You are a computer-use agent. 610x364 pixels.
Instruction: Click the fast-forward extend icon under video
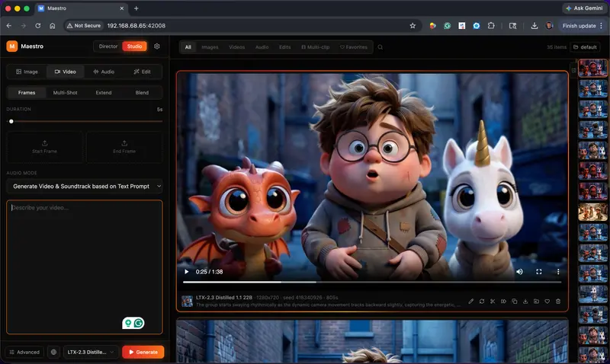click(503, 301)
